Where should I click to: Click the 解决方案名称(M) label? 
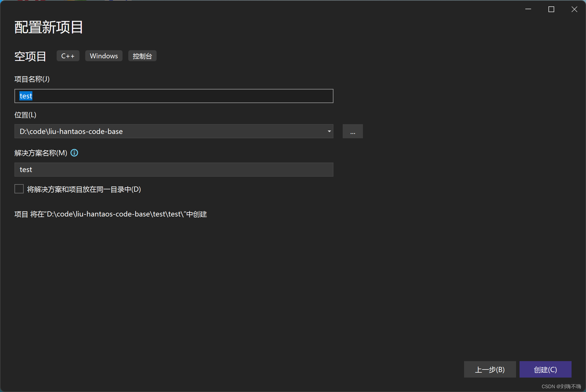[41, 153]
